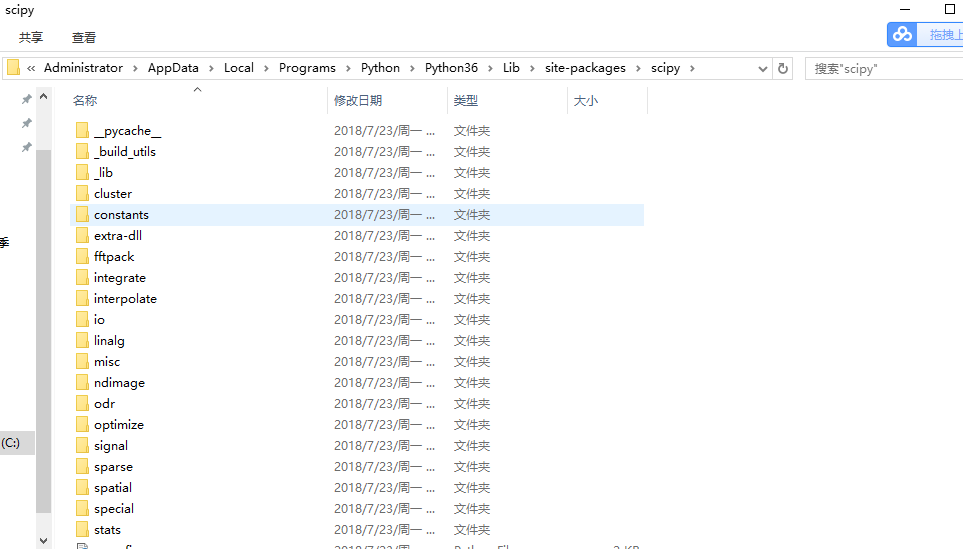Screen dimensions: 963x554
Task: Click the 搜索"scipy" search box
Action: click(884, 69)
